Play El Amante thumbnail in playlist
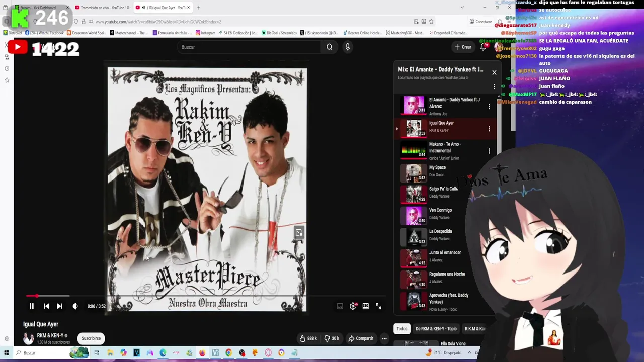644x362 pixels. 414,105
